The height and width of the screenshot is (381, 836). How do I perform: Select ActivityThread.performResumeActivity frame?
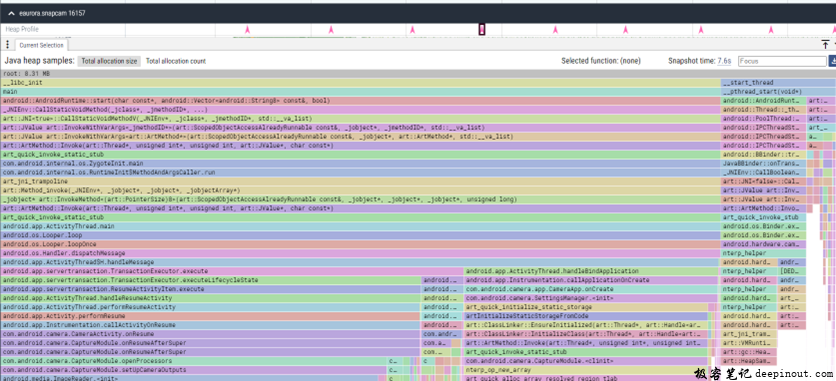(x=211, y=307)
